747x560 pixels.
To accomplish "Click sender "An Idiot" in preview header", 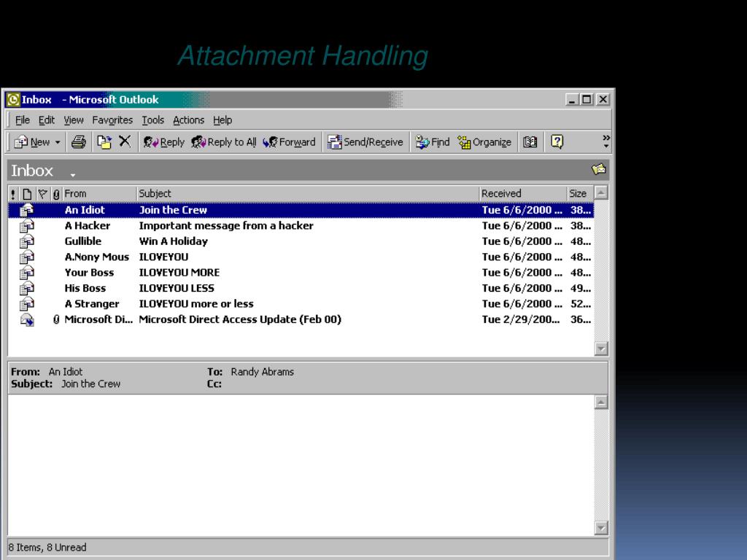I will coord(65,372).
